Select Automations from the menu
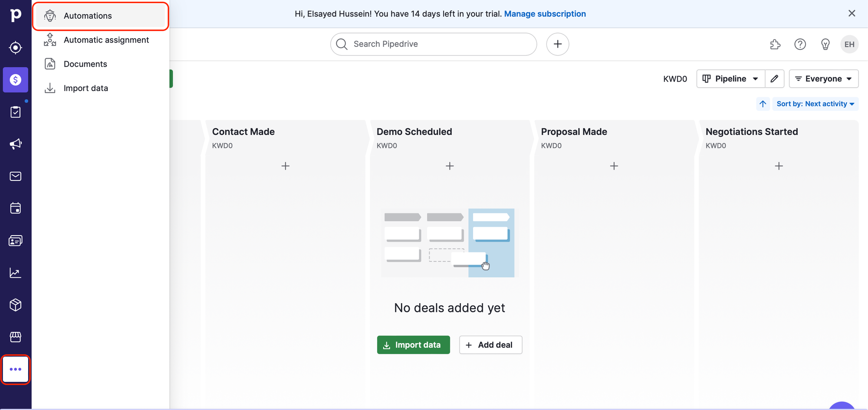 [x=88, y=16]
